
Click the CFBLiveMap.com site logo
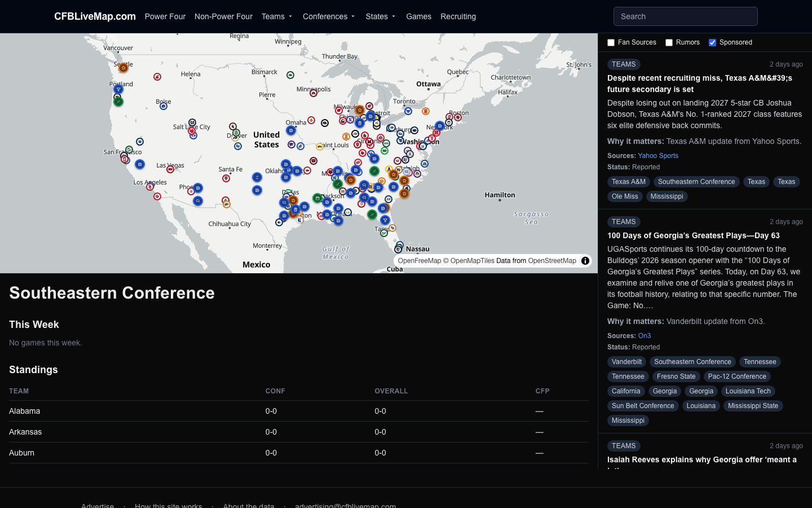coord(95,16)
